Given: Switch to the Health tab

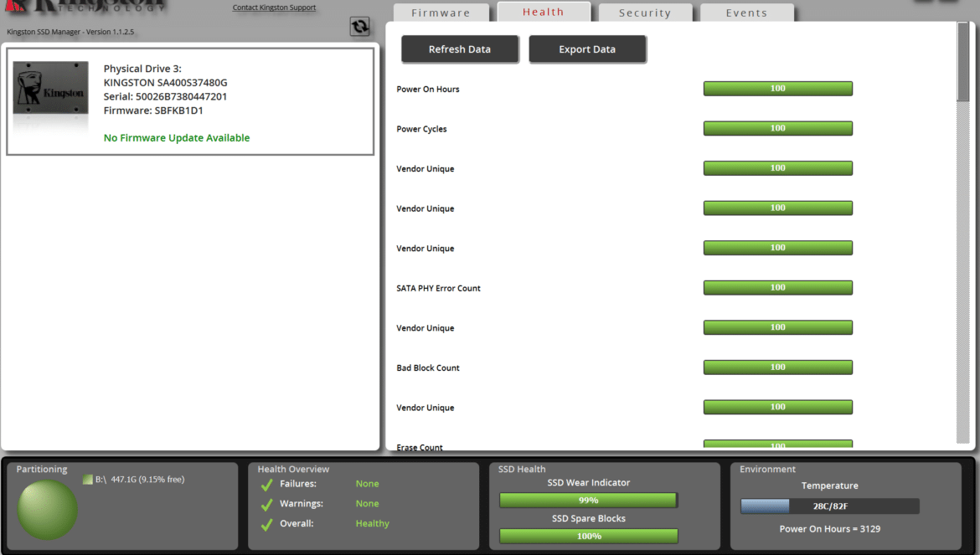Looking at the screenshot, I should (x=543, y=12).
